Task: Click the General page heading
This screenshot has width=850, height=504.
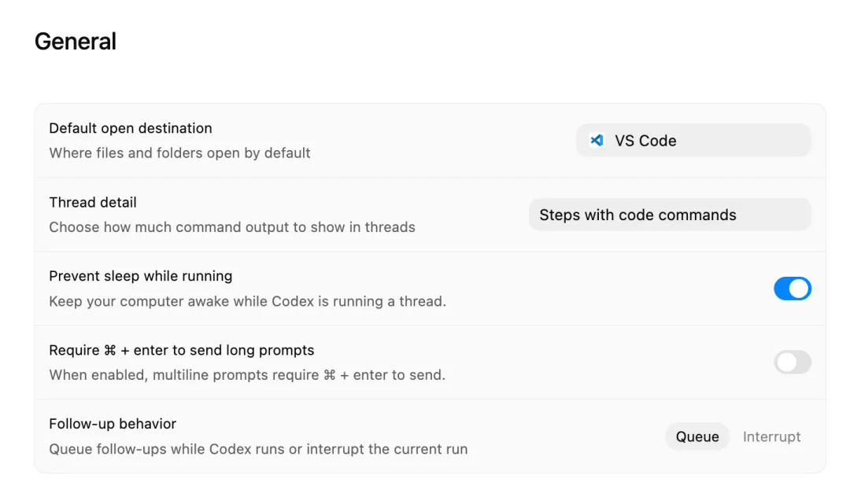Action: [76, 42]
